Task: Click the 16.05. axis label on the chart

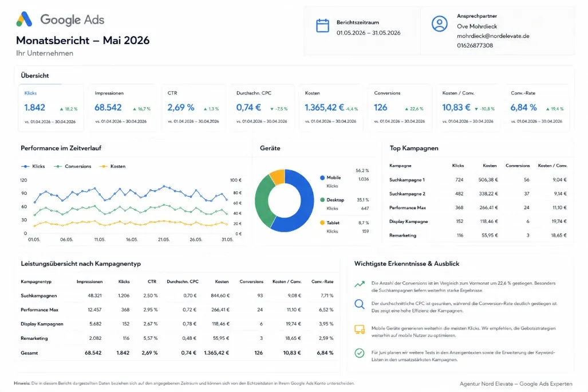Action: pyautogui.click(x=132, y=240)
